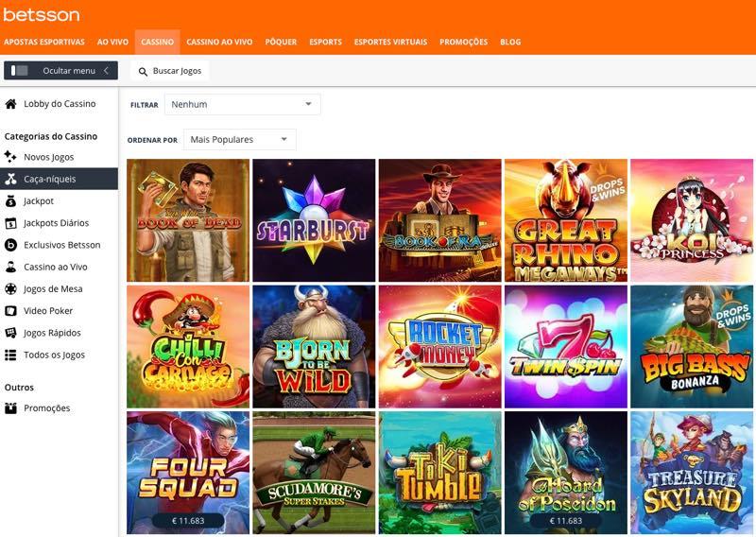Open the Bjorn To Be Wild game
This screenshot has height=537, width=756.
[314, 347]
